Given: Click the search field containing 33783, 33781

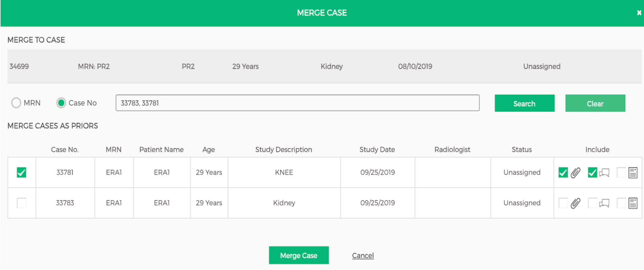Looking at the screenshot, I should coord(297,103).
